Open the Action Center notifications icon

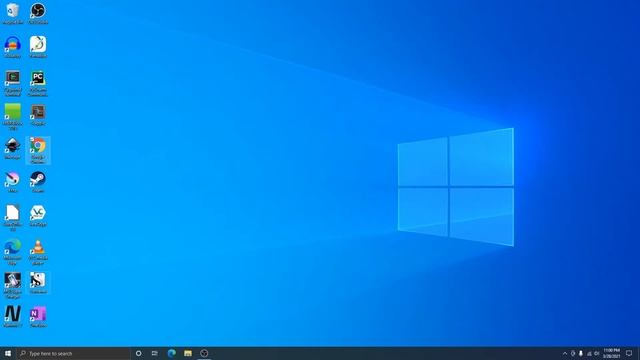tap(629, 353)
